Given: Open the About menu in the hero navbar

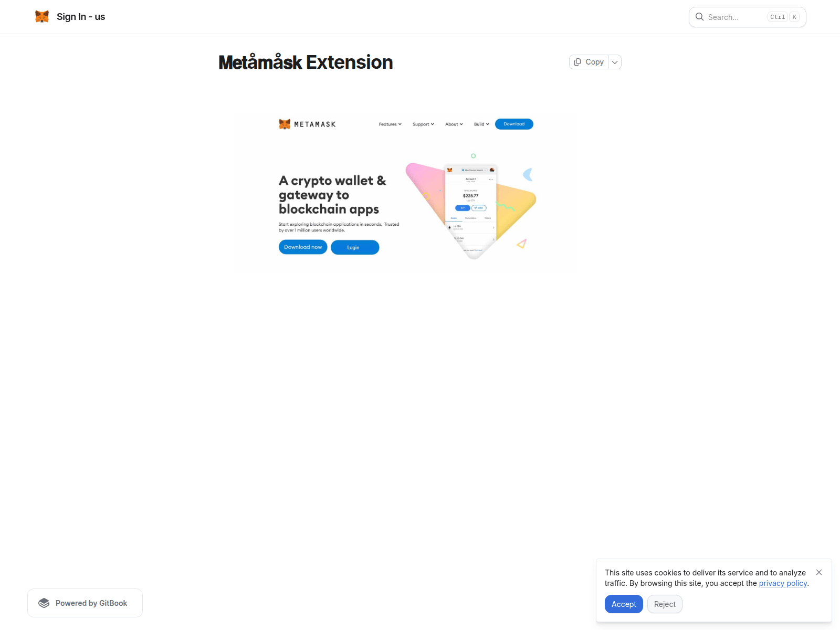Looking at the screenshot, I should (454, 124).
